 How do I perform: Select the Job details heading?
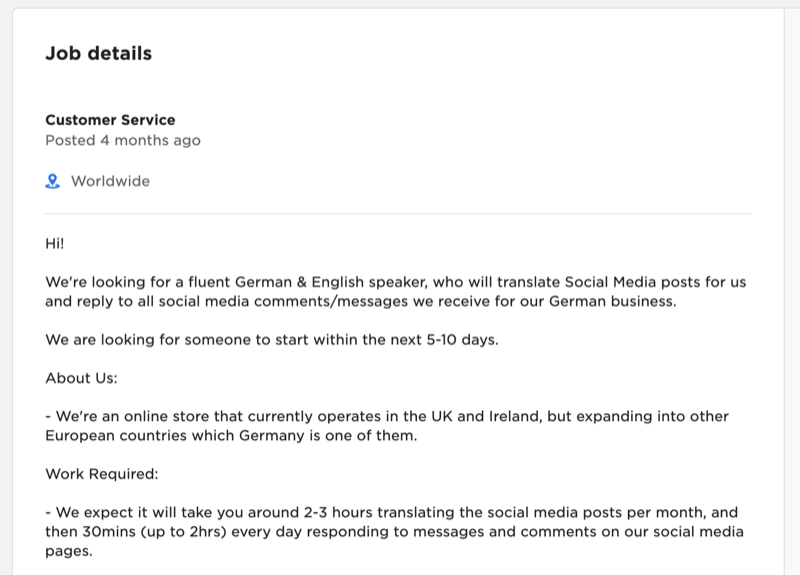point(98,53)
